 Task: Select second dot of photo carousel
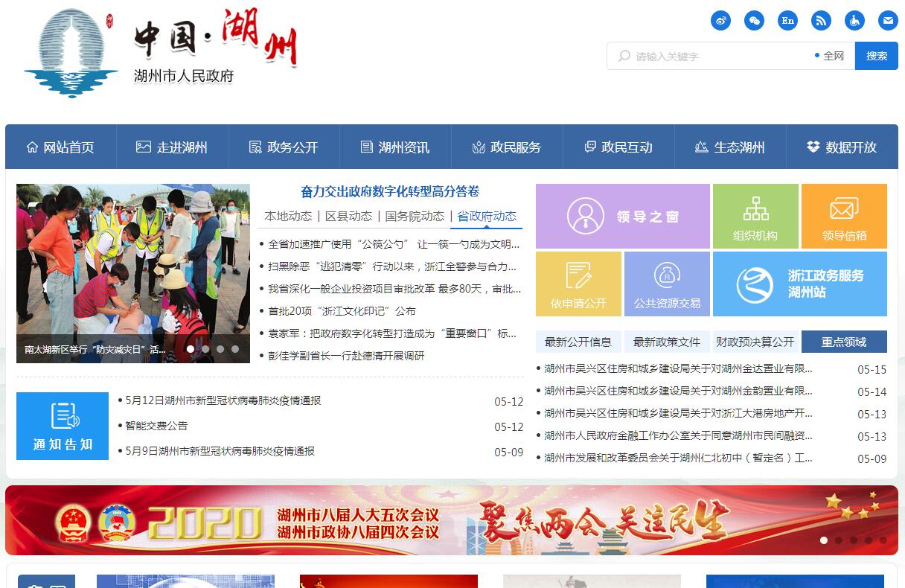coord(205,348)
